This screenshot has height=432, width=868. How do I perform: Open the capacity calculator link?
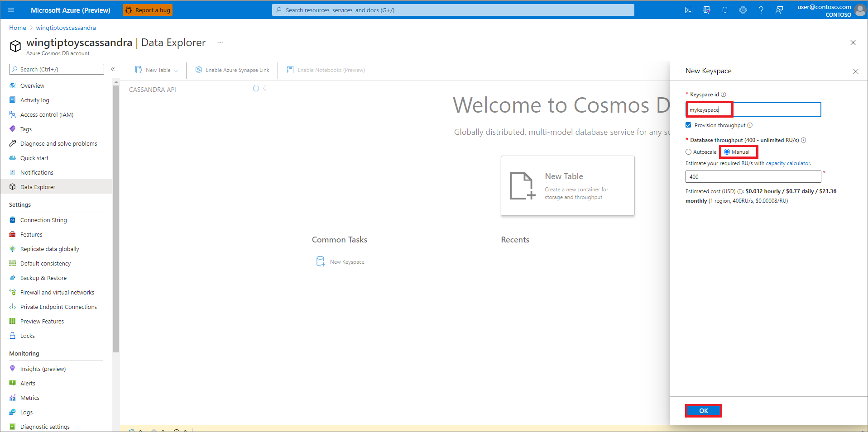click(x=787, y=163)
